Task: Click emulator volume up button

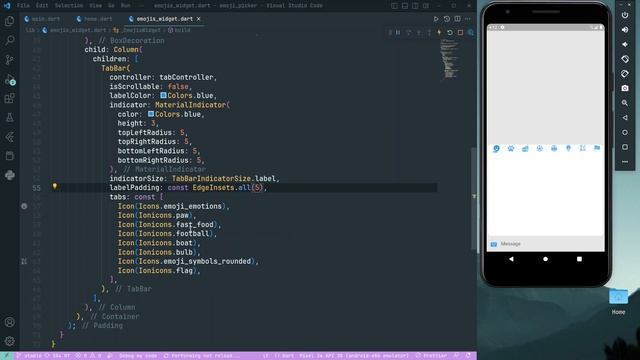Action: (625, 30)
